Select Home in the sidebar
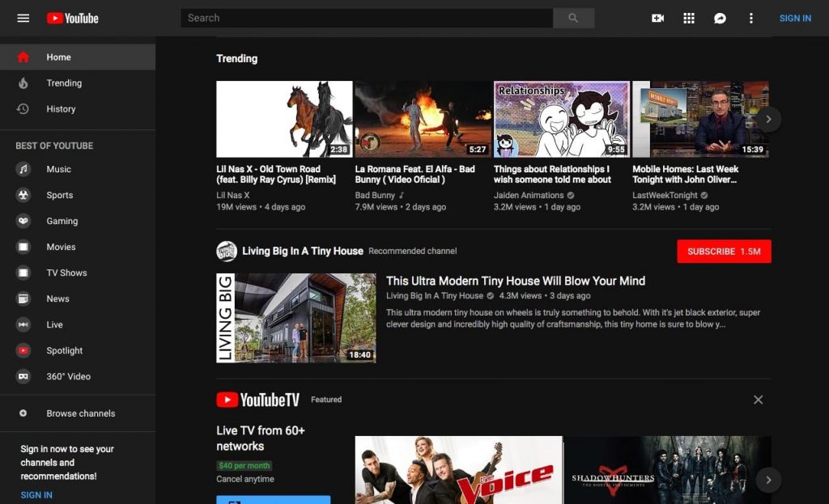The width and height of the screenshot is (829, 504). click(78, 57)
